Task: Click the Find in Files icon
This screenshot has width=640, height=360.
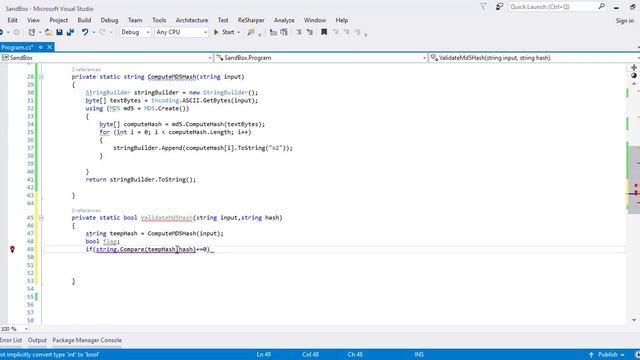Action: [251, 32]
